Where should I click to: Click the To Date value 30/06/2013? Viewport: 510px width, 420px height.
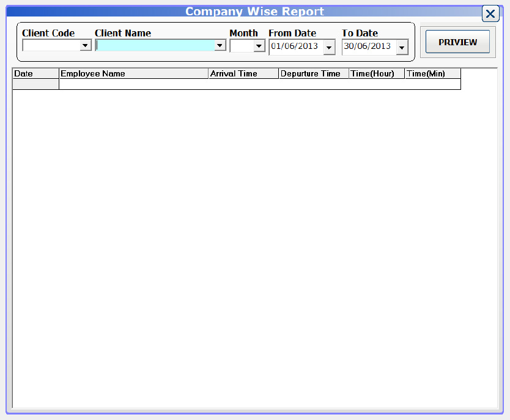point(369,46)
